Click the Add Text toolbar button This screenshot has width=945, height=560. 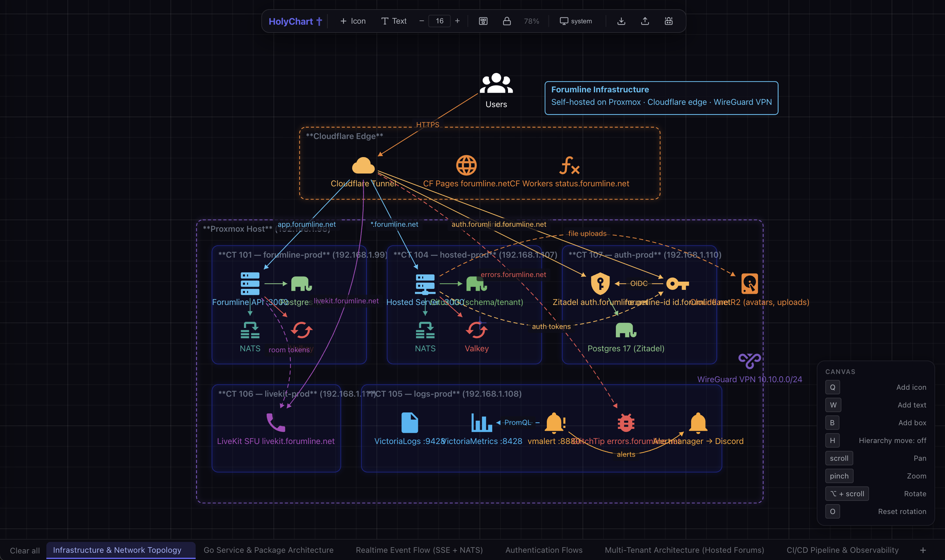click(x=394, y=21)
